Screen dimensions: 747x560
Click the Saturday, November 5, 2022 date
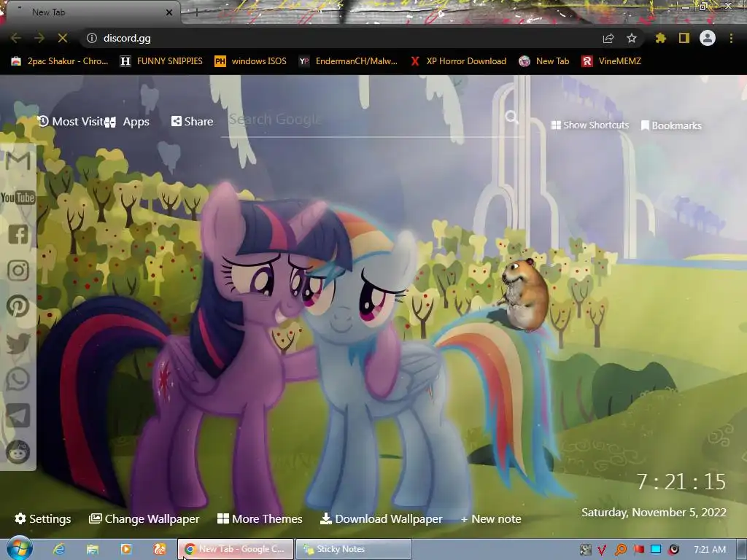point(654,513)
